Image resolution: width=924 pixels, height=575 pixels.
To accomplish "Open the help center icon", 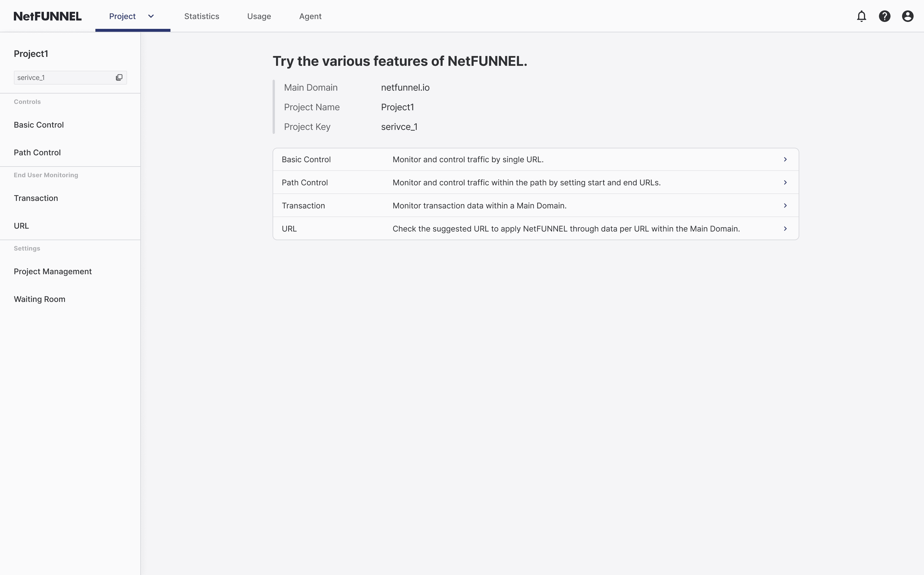I will tap(885, 16).
